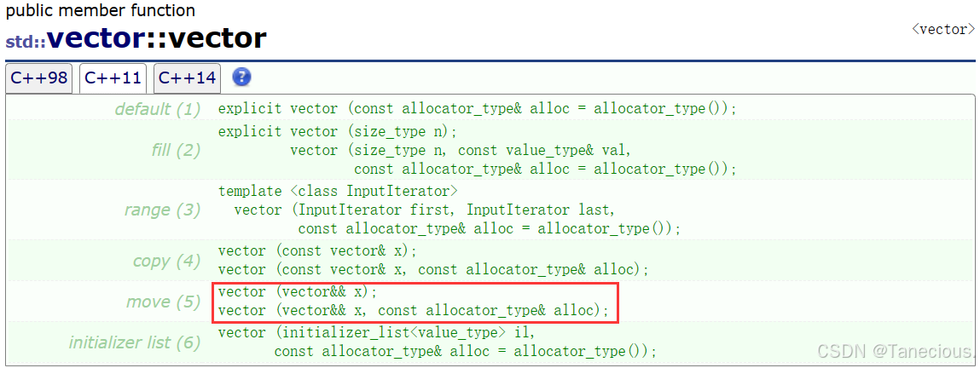Click the 'range (3)' label
980x368 pixels.
(x=163, y=210)
